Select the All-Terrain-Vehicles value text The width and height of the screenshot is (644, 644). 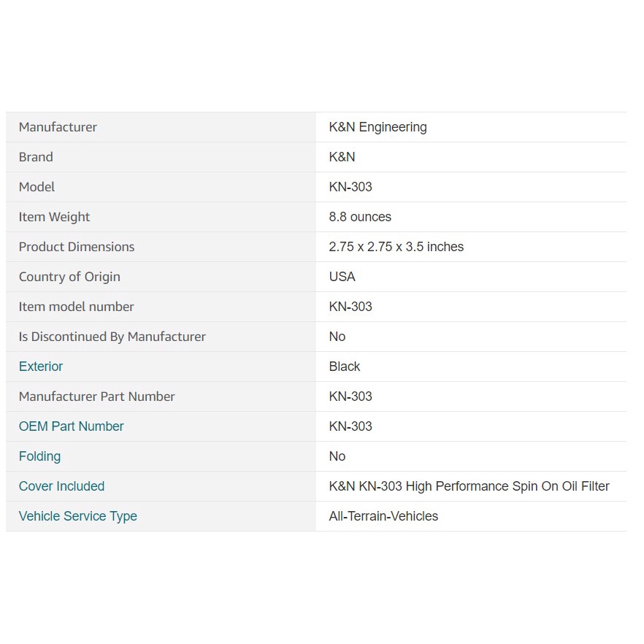click(383, 516)
